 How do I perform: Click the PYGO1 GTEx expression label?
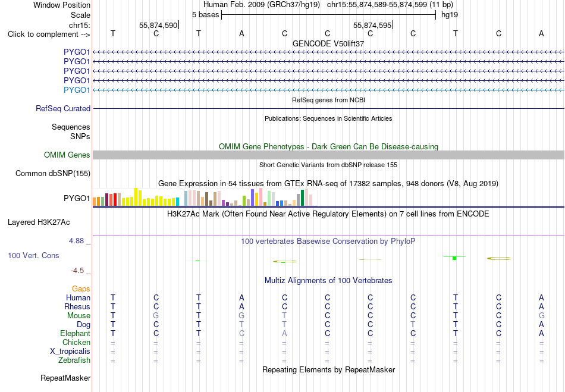[x=77, y=198]
